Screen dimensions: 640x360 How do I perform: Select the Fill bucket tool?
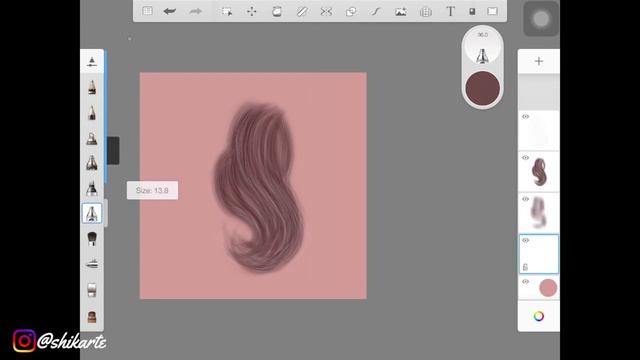point(277,11)
